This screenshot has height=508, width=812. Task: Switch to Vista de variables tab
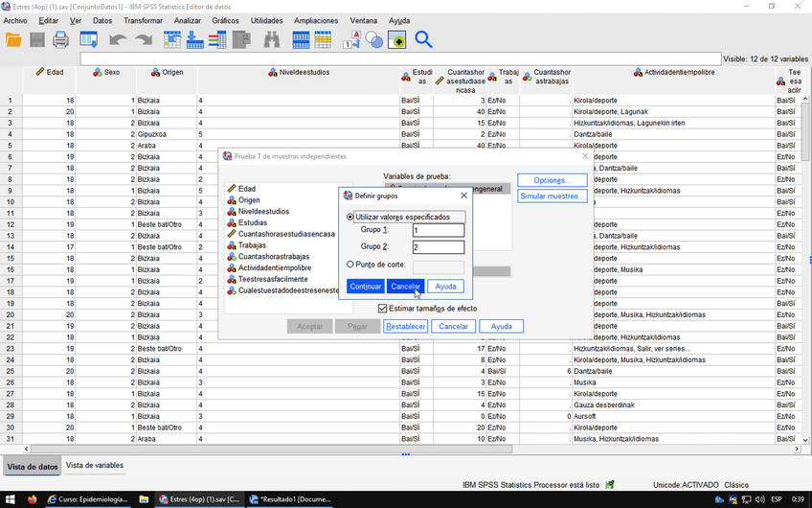94,466
